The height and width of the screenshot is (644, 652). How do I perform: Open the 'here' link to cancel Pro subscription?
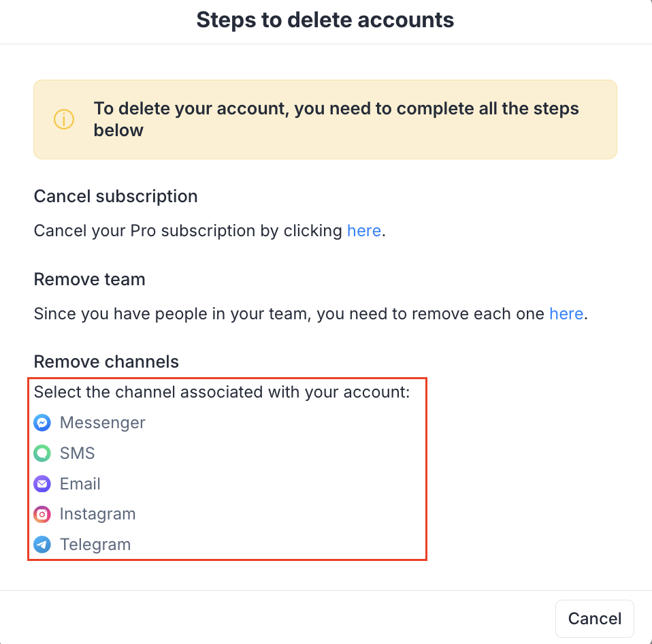tap(363, 231)
